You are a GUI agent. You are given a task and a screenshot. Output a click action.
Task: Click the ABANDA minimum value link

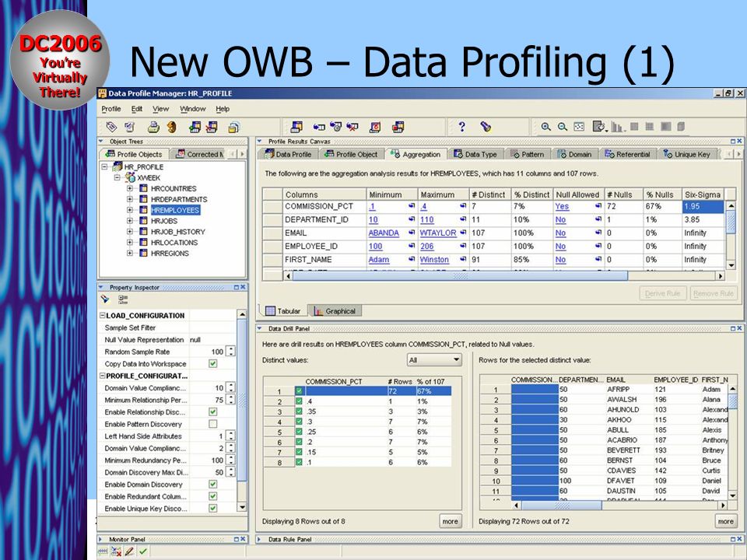pos(384,233)
